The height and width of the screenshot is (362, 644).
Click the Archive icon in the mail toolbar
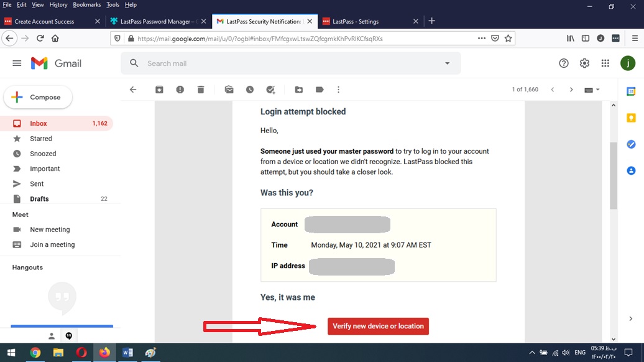[159, 90]
